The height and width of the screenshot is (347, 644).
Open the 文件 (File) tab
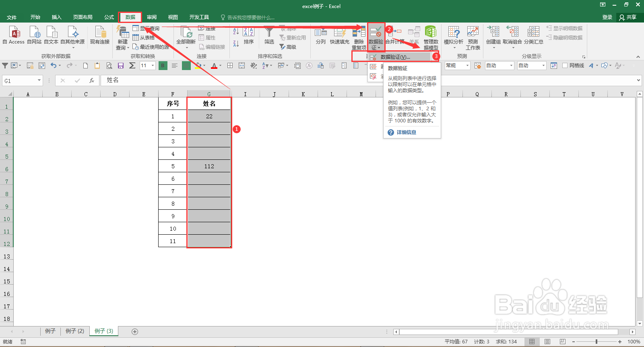[12, 17]
